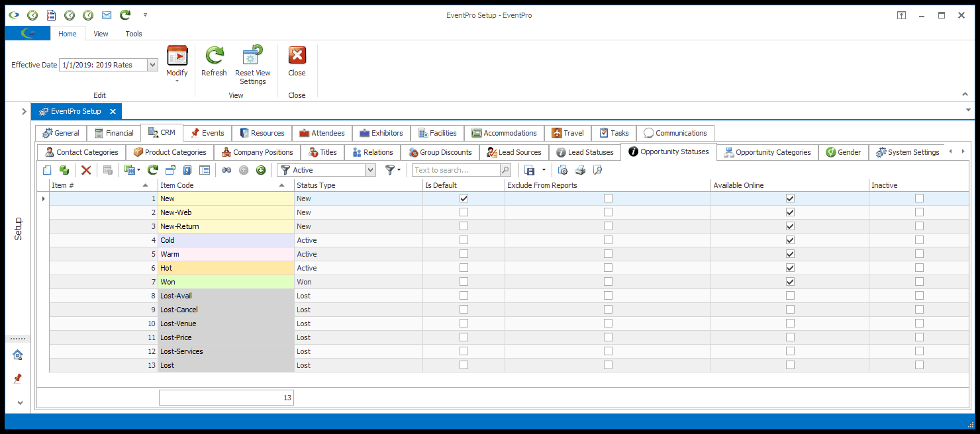Uncheck Is Default for the New row
Viewport: 980px width, 434px height.
[x=464, y=198]
